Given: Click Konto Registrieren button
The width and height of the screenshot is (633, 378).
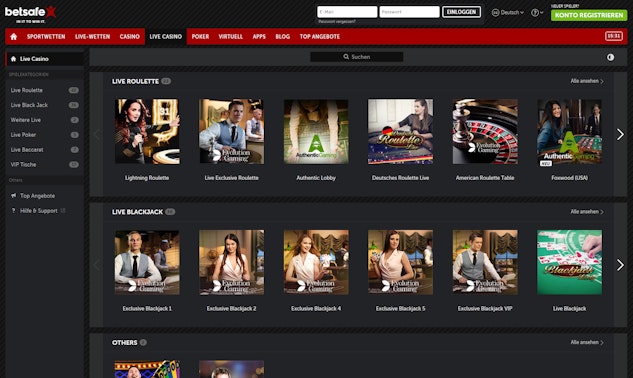Looking at the screenshot, I should (x=589, y=15).
